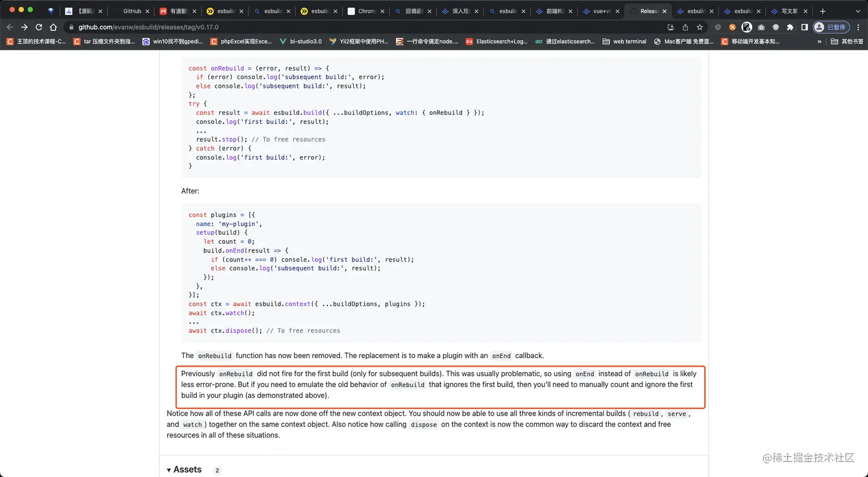Open the tar 压缩文件夹 bookmark

pyautogui.click(x=104, y=41)
